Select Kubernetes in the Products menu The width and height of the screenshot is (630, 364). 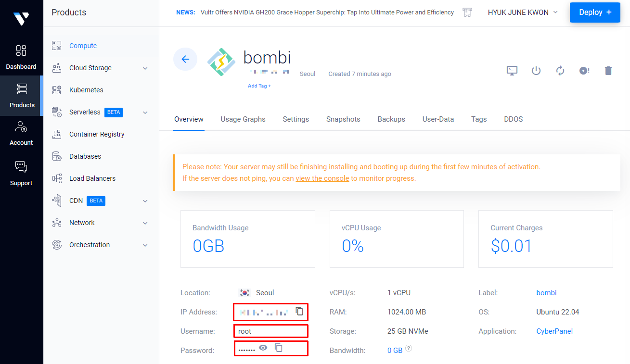coord(86,90)
